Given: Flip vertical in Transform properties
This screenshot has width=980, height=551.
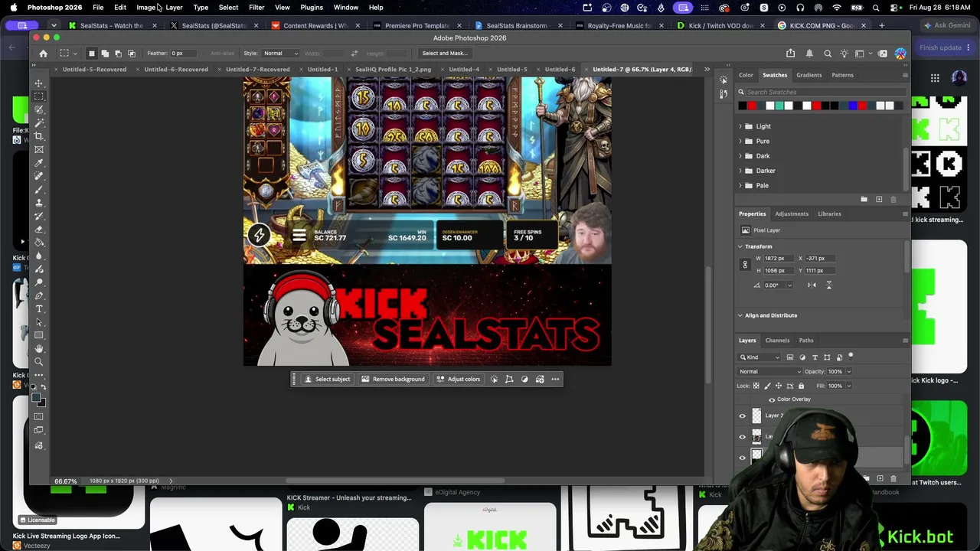Looking at the screenshot, I should pyautogui.click(x=828, y=285).
